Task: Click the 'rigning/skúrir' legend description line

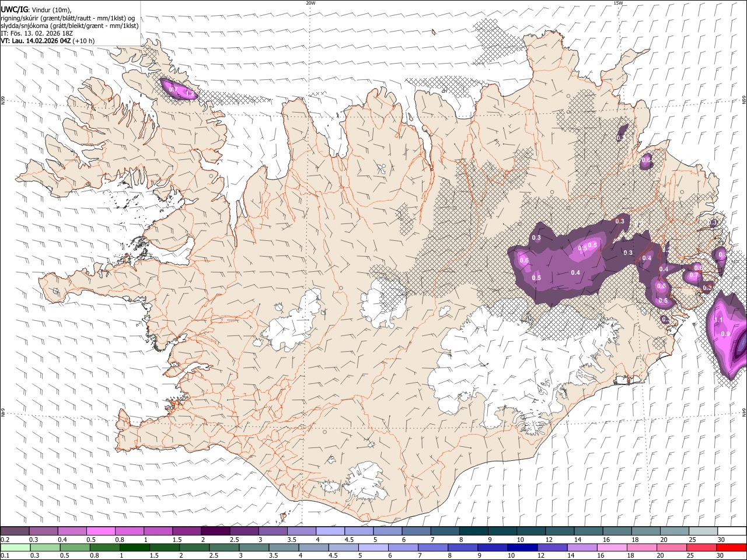Action: (68, 17)
